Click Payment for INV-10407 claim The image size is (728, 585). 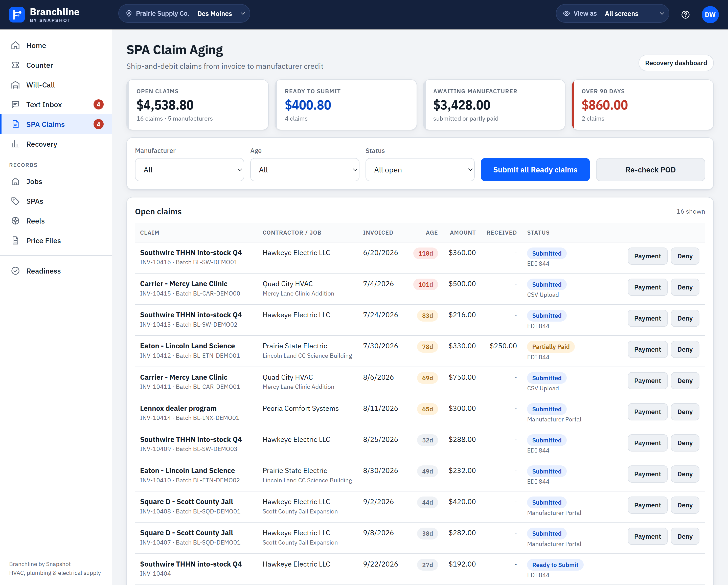click(647, 536)
